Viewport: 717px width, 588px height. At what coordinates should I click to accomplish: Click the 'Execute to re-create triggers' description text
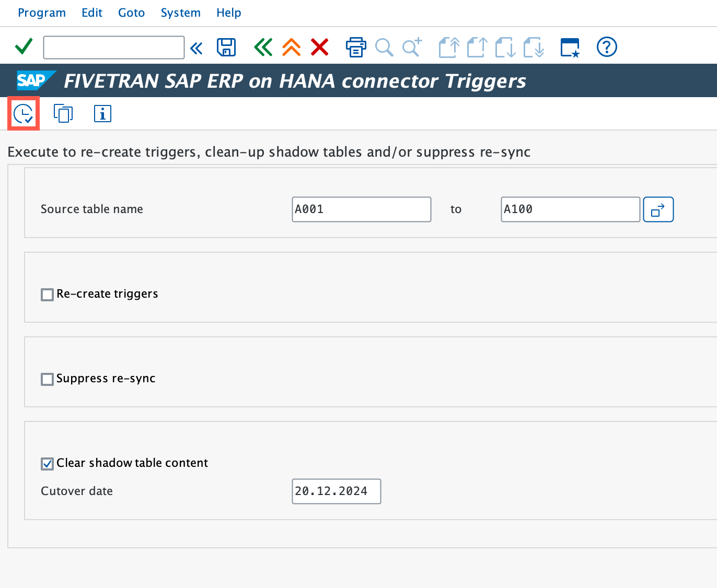(269, 152)
